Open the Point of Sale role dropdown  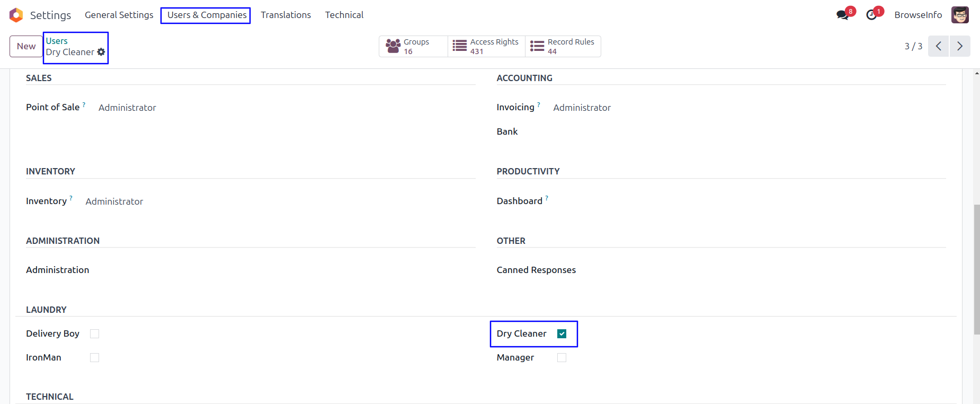pos(127,108)
